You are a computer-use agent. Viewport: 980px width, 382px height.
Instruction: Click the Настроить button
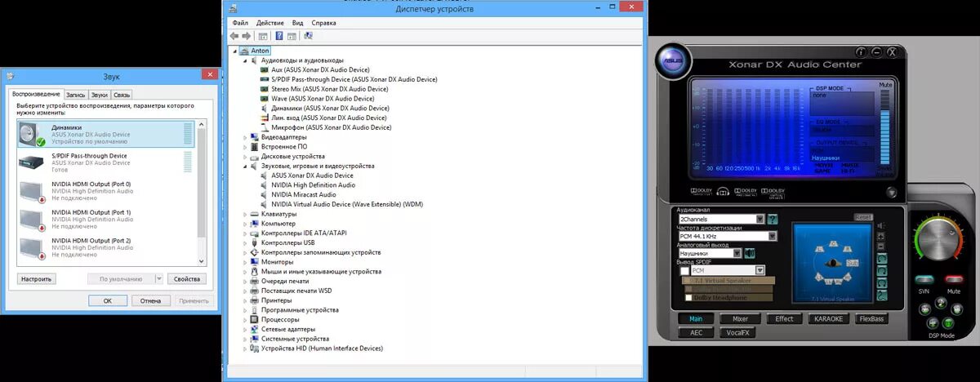point(36,278)
